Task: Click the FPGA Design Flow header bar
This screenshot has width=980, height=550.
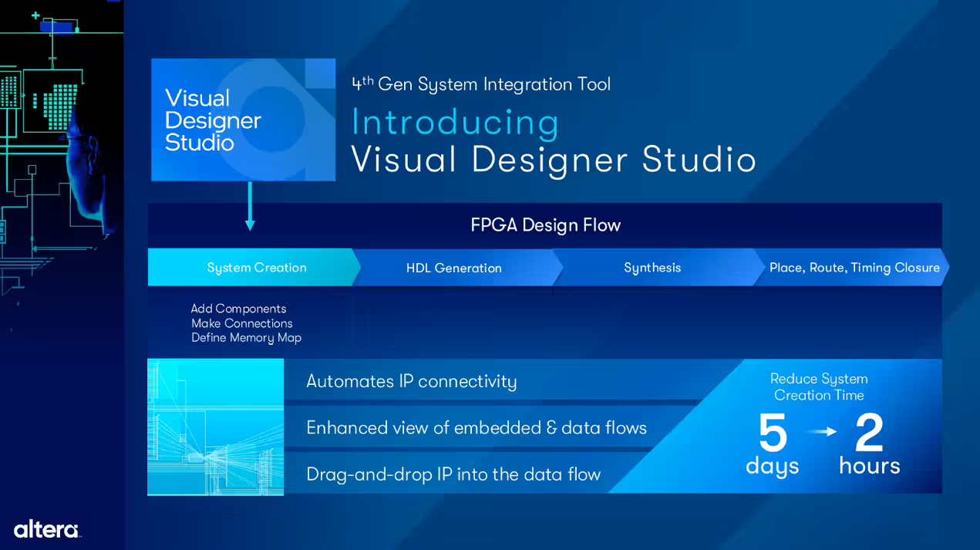Action: [545, 225]
